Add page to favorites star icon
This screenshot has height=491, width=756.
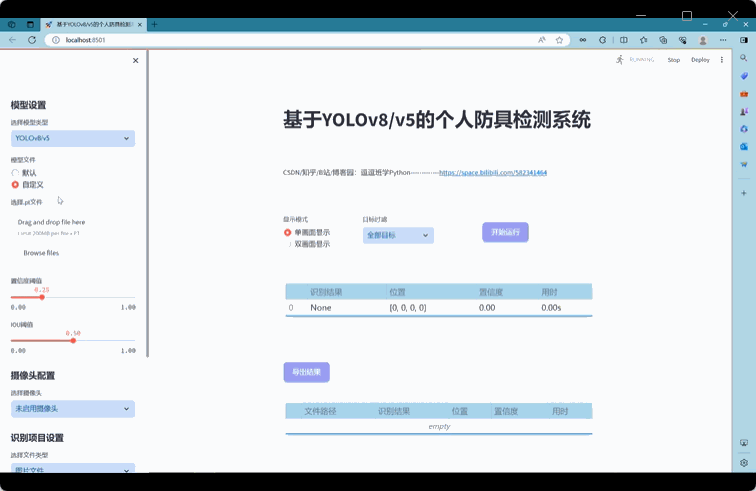pos(559,40)
